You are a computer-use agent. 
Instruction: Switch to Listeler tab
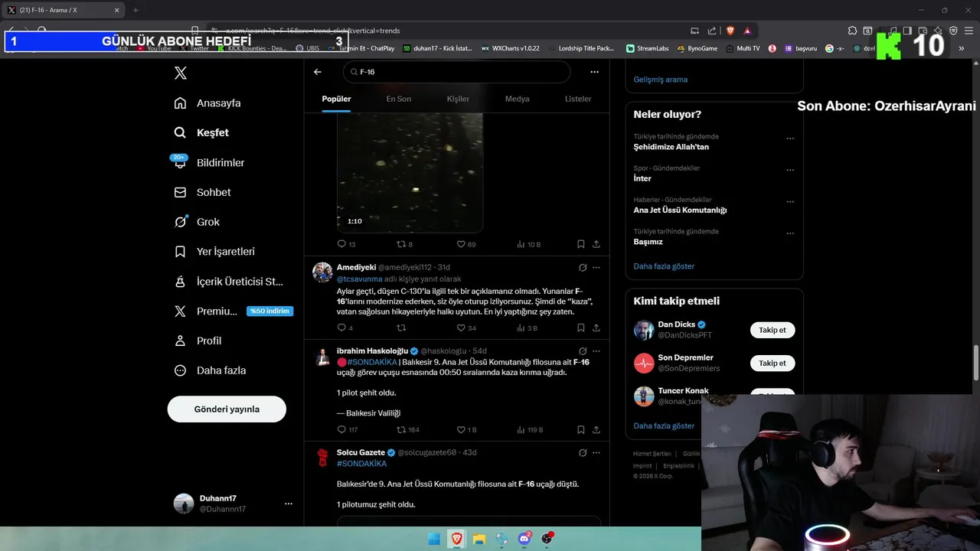click(x=578, y=99)
